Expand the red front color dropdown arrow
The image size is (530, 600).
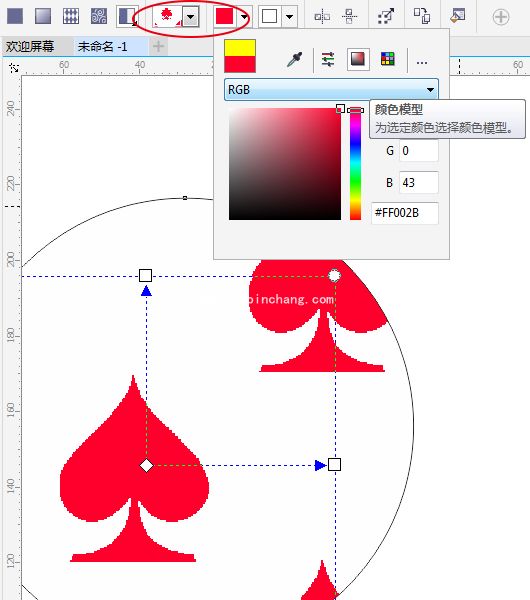point(244,17)
